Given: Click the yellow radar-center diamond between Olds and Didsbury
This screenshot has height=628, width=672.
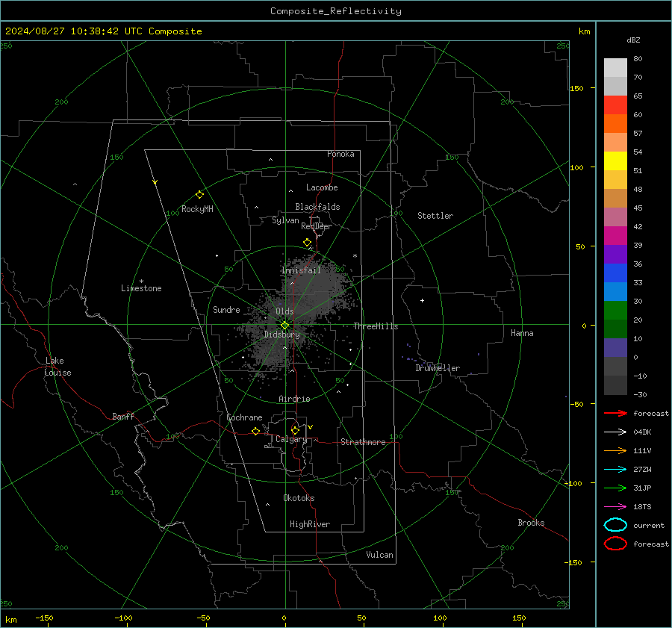Looking at the screenshot, I should coord(284,325).
